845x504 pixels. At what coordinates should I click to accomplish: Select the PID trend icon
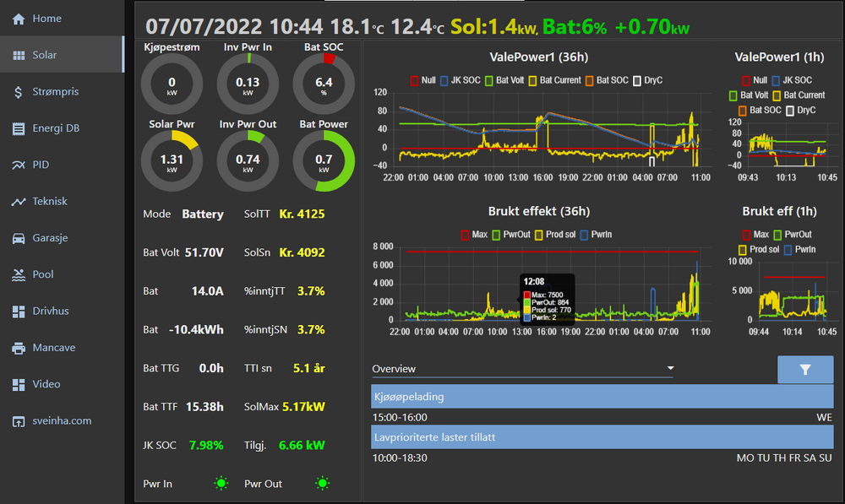tap(18, 165)
